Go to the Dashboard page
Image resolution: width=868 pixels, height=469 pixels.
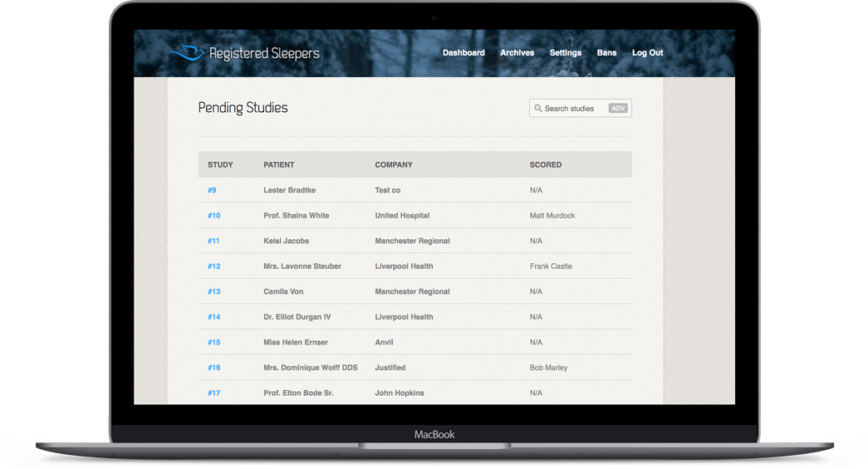(x=463, y=52)
